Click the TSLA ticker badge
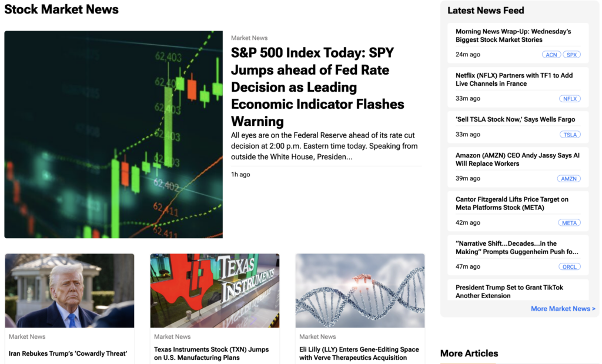The height and width of the screenshot is (364, 602). pyautogui.click(x=570, y=135)
